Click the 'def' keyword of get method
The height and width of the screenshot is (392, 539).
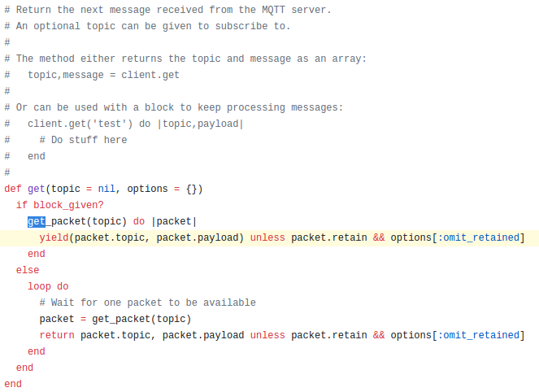tap(13, 189)
